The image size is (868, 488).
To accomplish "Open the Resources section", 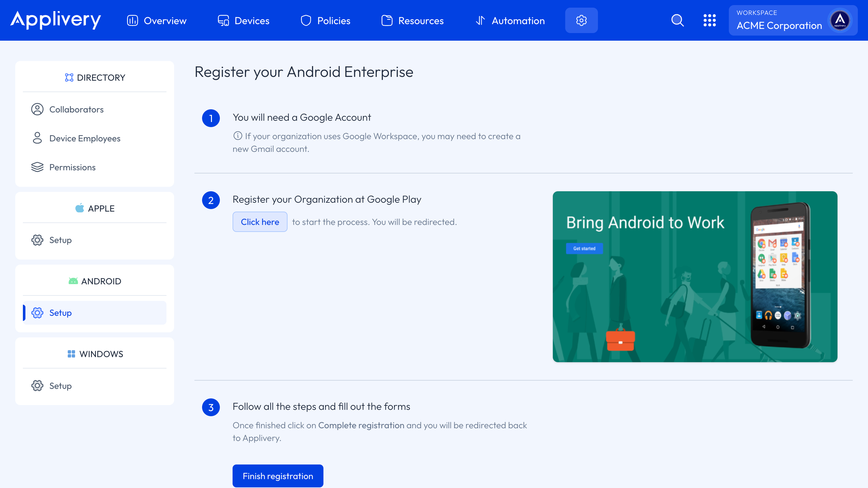I will tap(412, 20).
